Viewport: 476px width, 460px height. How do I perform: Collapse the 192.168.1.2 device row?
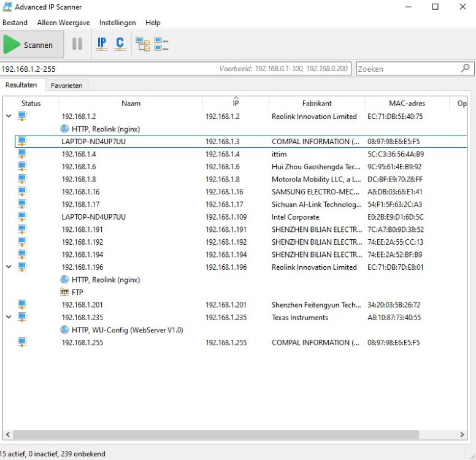[x=9, y=116]
